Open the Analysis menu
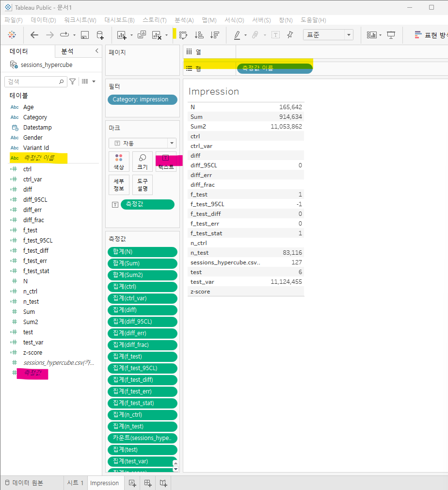448x490 pixels. click(184, 20)
